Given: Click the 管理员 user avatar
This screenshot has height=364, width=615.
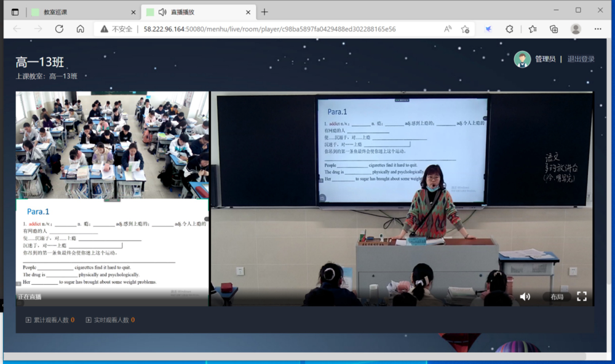Looking at the screenshot, I should pos(522,59).
